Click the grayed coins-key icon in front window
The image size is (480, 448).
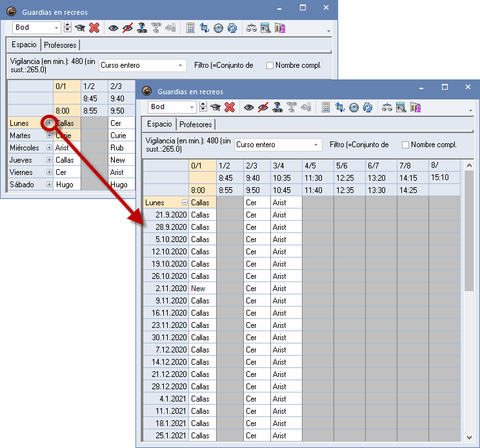point(306,108)
